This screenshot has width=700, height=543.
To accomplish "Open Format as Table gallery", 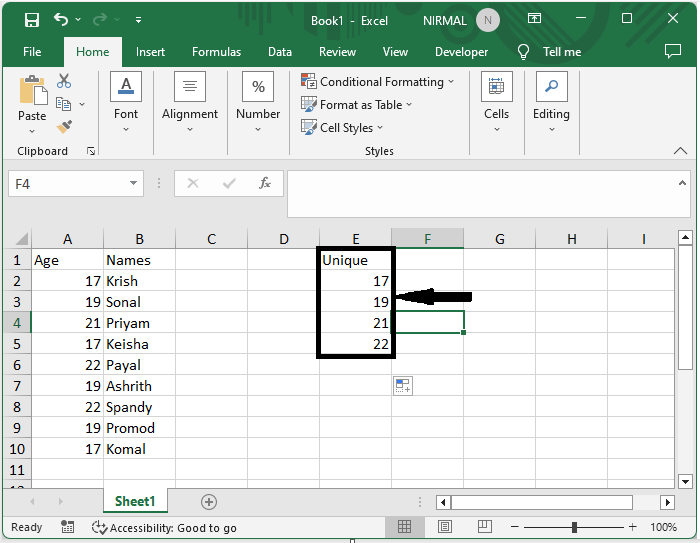I will (357, 104).
